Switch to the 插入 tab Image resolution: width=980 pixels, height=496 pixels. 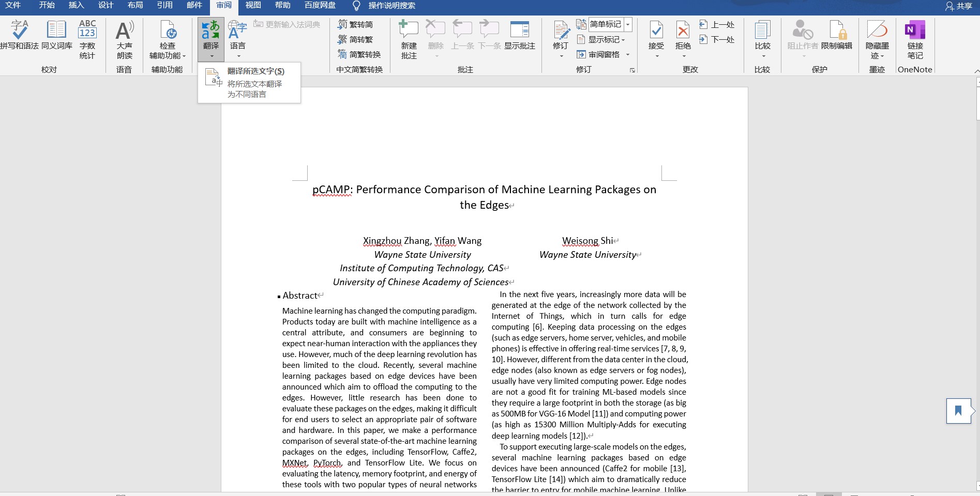tap(77, 5)
